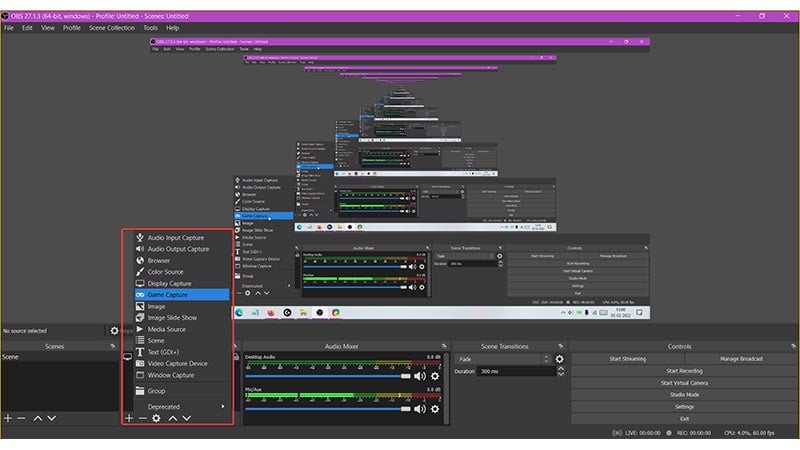Click the Duration field showing 300 ms
Screen dimensions: 800x450
(x=516, y=371)
